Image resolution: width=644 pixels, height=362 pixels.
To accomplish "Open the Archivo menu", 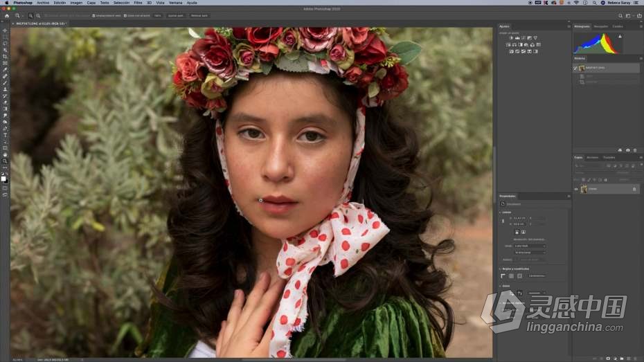I will tap(43, 3).
